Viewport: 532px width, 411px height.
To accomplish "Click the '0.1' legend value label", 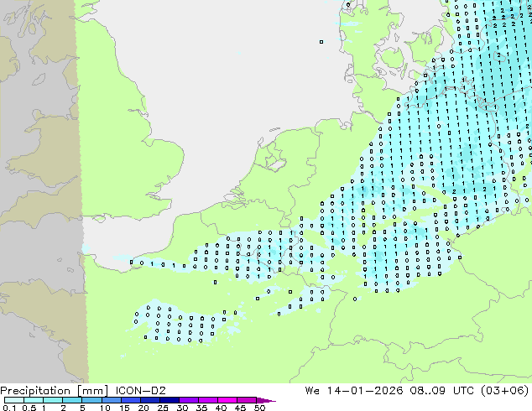I will tap(9, 408).
